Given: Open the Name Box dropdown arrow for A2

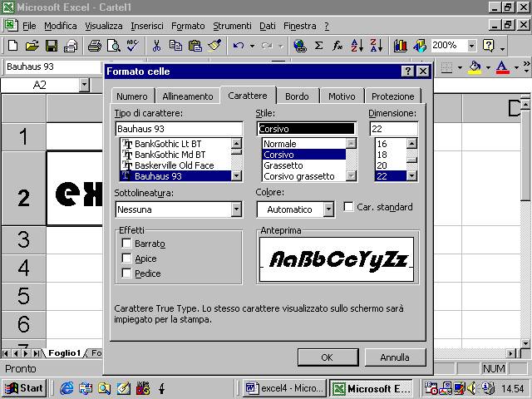Looking at the screenshot, I should coord(84,85).
